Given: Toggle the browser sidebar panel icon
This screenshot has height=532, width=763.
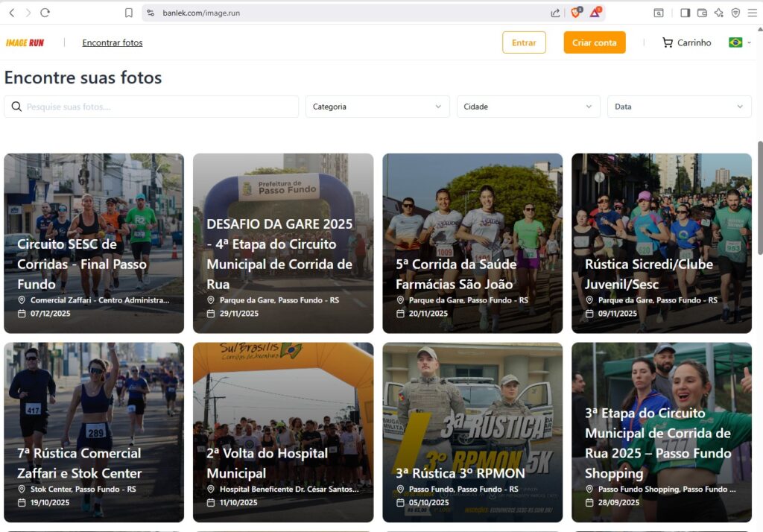Looking at the screenshot, I should 685,13.
